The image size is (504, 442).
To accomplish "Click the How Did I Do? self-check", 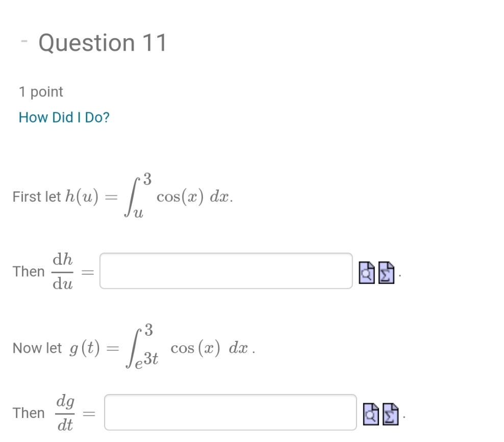I will coord(63,117).
